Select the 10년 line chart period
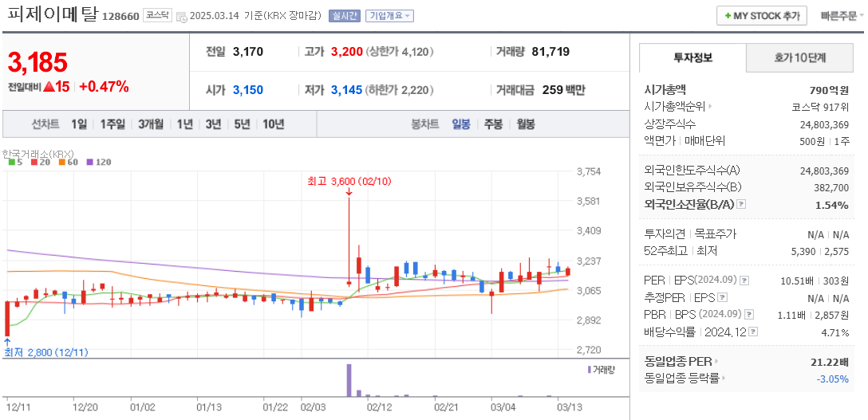The height and width of the screenshot is (420, 868). tap(274, 124)
